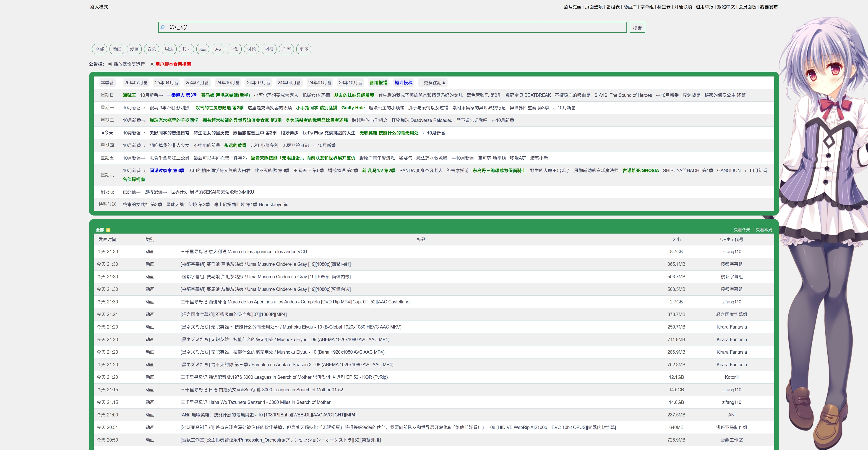The width and height of the screenshot is (868, 450).
Task: Click the radio bullet before 播放器恢复运行
Action: click(x=110, y=64)
